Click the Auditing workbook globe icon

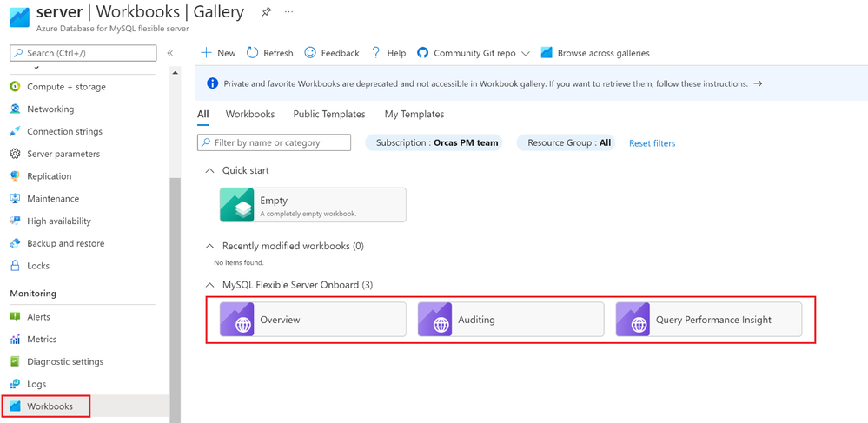click(x=435, y=320)
